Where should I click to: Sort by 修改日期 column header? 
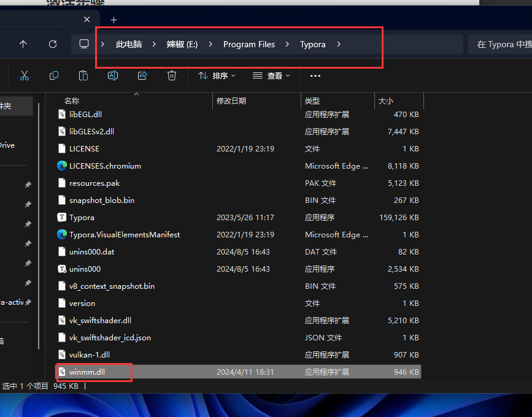click(x=231, y=101)
